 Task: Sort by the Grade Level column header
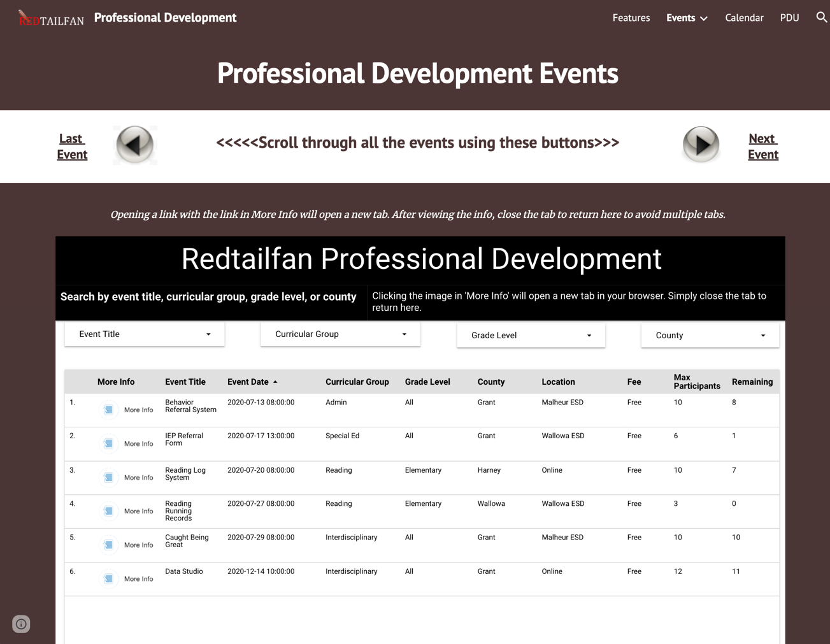(x=427, y=382)
